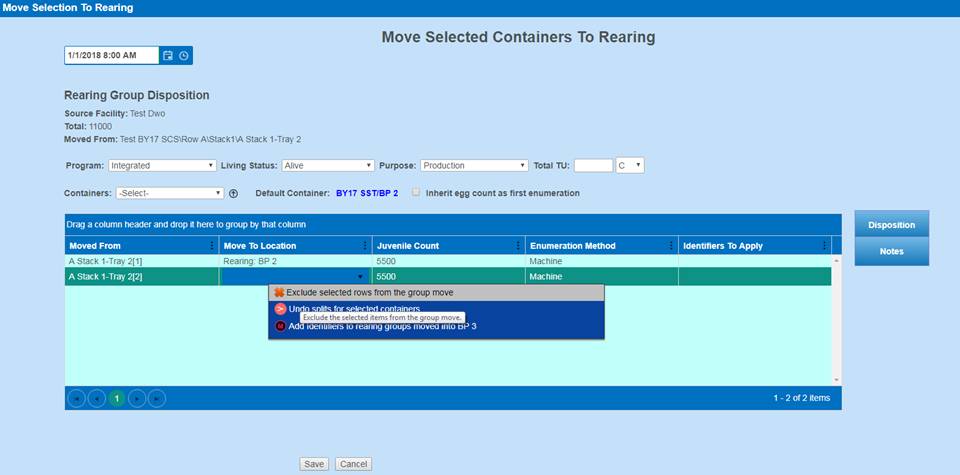This screenshot has width=960, height=475.
Task: Open the Moved From column options menu
Action: pyautogui.click(x=211, y=246)
